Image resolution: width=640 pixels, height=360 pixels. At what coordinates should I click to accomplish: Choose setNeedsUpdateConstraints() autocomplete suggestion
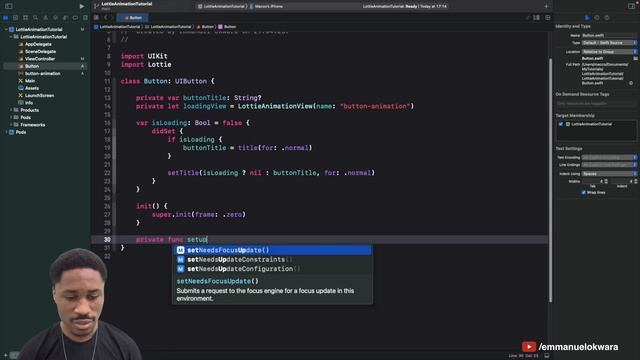pos(272,260)
